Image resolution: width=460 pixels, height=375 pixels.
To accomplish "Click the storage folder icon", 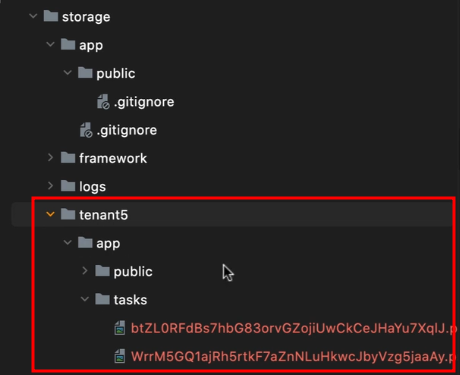I will click(51, 16).
